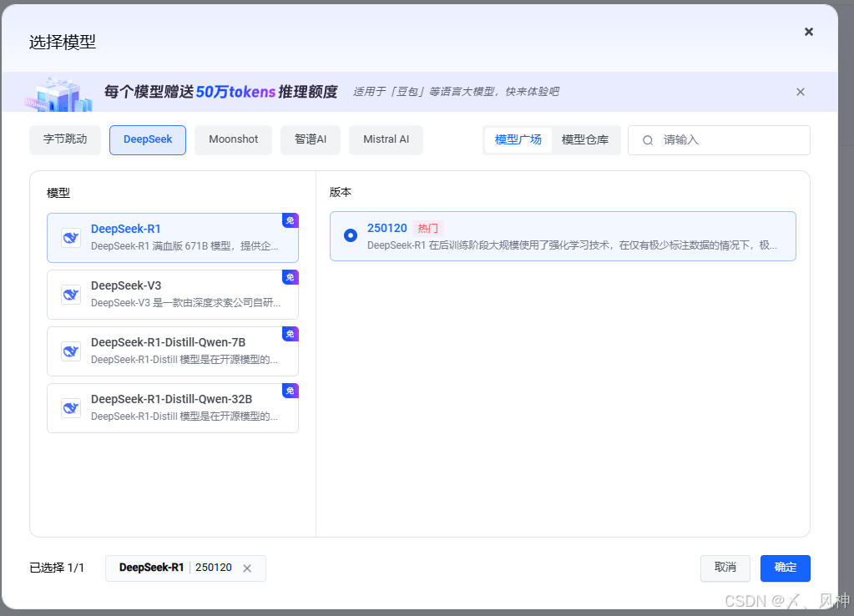
Task: Choose the DeepSeek-R1-Distill-Qwen-32B model card
Action: [173, 408]
